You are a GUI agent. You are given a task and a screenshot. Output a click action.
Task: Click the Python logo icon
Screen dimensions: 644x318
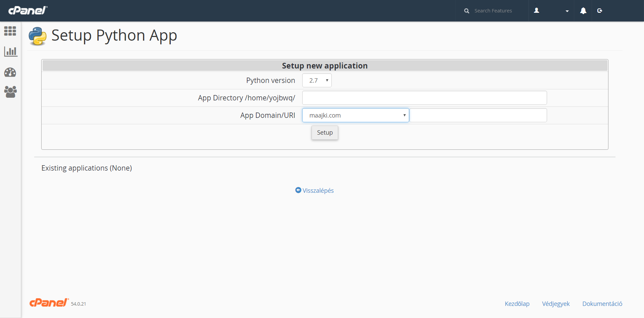tap(38, 36)
